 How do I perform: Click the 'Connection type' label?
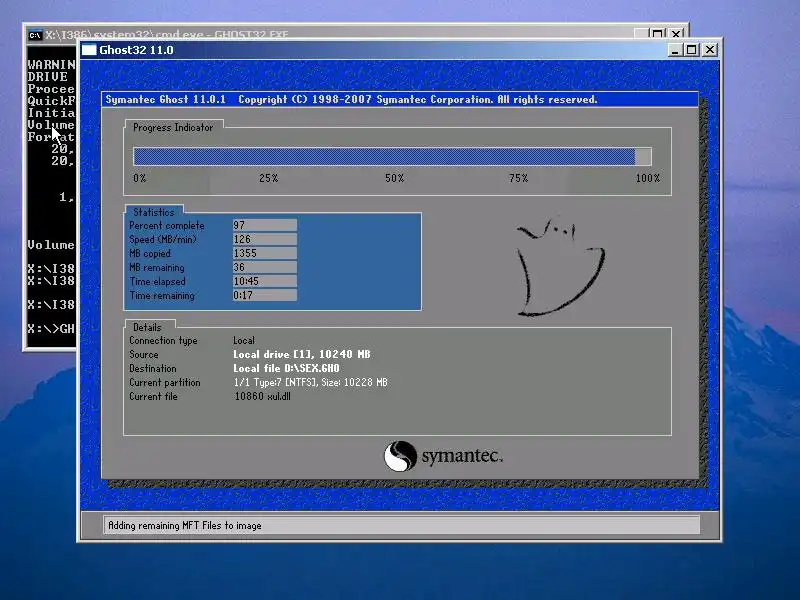tap(163, 340)
